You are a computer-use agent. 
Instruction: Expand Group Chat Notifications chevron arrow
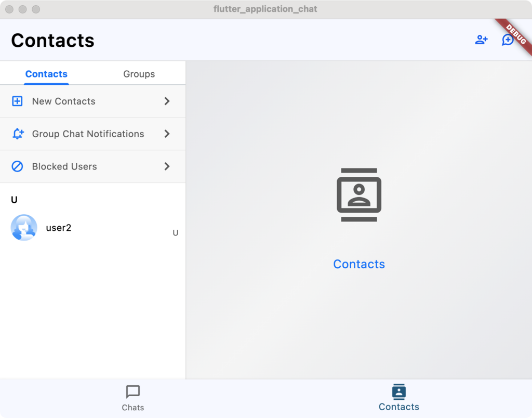167,134
